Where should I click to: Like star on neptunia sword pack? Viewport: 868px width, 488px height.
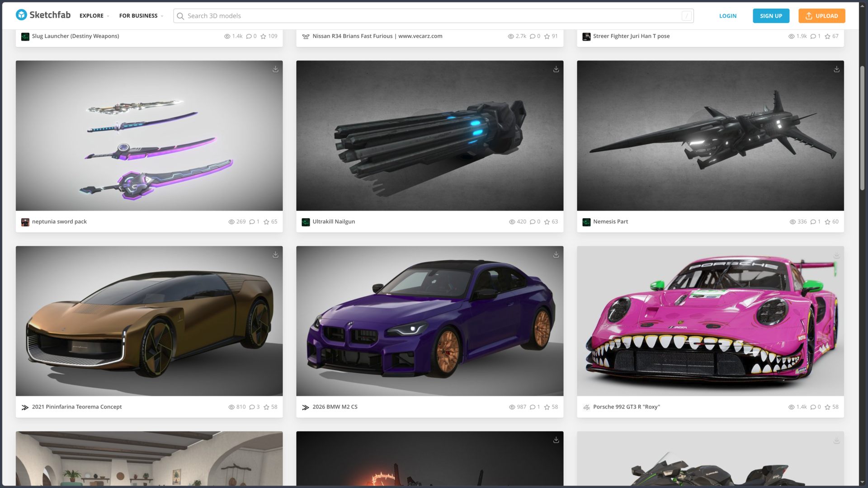pyautogui.click(x=266, y=222)
